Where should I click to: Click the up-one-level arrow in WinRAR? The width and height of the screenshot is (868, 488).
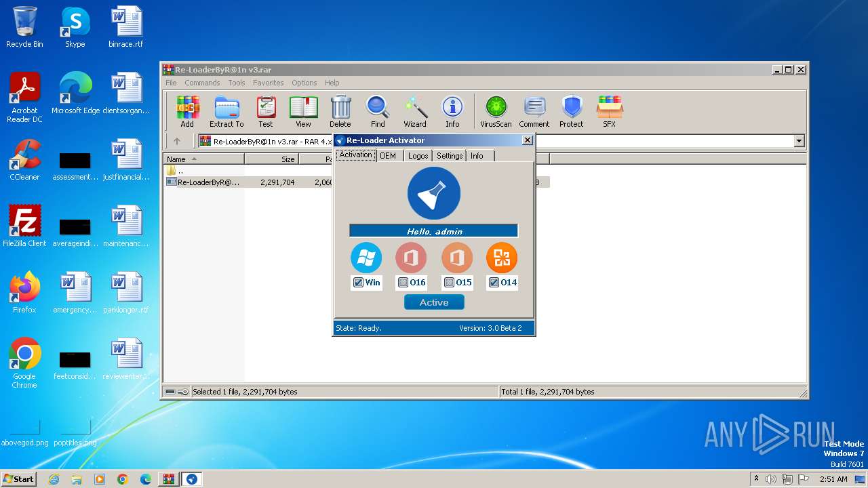click(177, 141)
